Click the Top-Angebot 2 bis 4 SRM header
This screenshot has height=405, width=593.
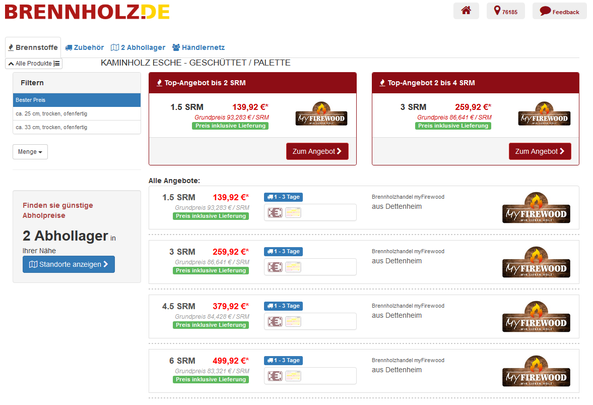(475, 83)
